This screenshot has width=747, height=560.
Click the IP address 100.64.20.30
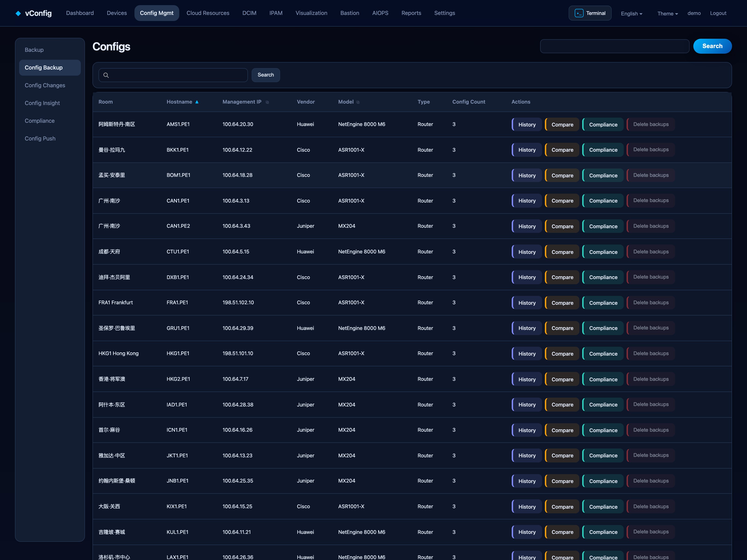(238, 124)
